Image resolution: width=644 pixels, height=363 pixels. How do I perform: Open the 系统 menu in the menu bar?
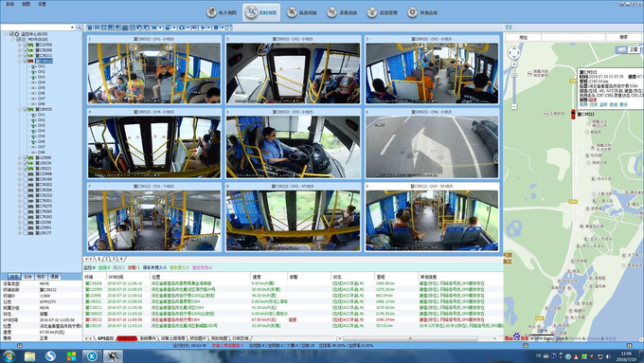click(x=9, y=4)
